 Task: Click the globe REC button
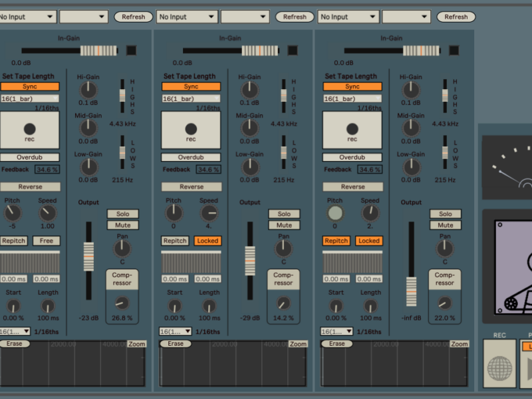tap(499, 368)
